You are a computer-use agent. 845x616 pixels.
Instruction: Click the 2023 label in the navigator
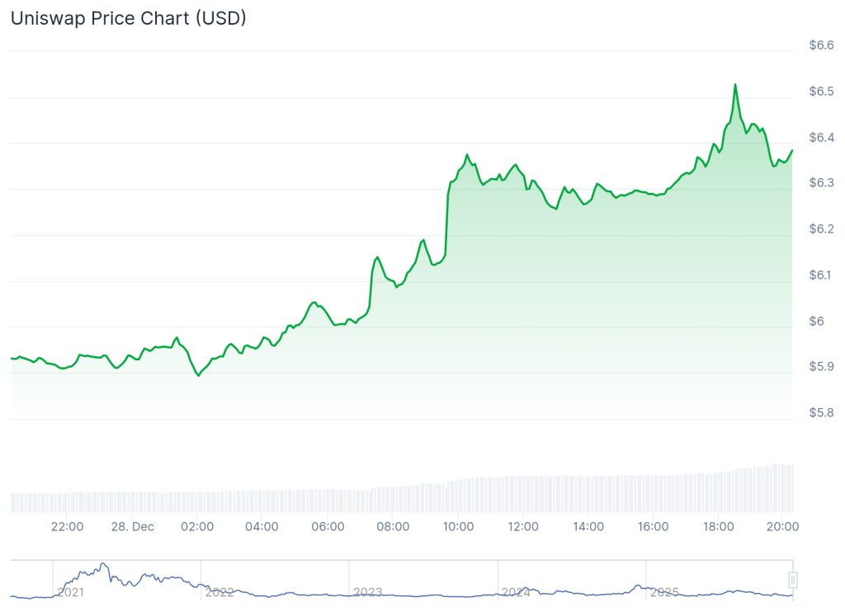coord(367,592)
